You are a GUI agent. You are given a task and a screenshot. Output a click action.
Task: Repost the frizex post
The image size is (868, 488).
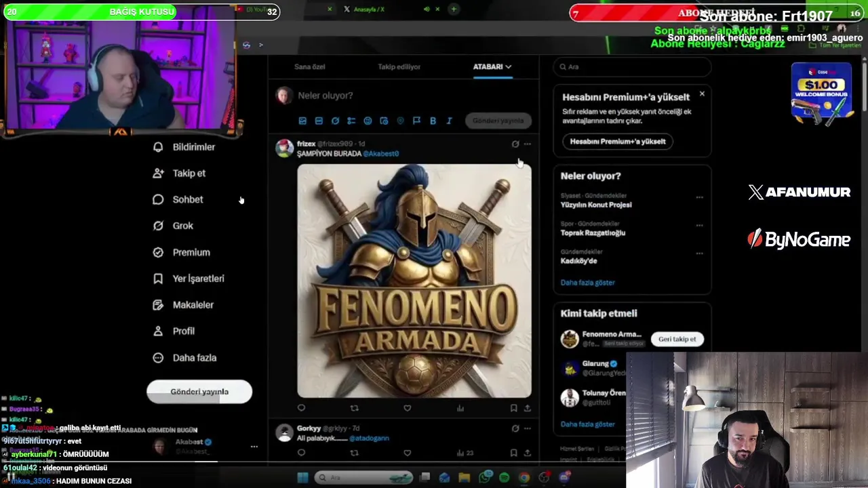(354, 408)
